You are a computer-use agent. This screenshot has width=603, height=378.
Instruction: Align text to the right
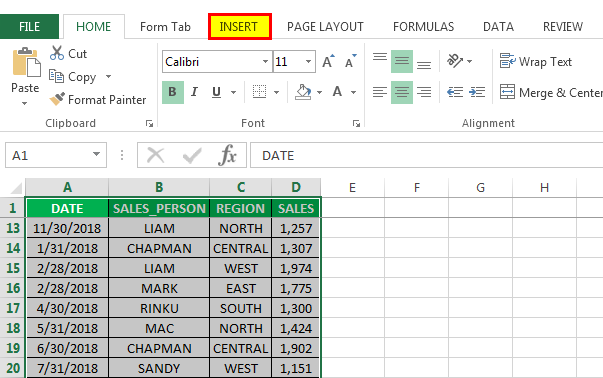(424, 92)
